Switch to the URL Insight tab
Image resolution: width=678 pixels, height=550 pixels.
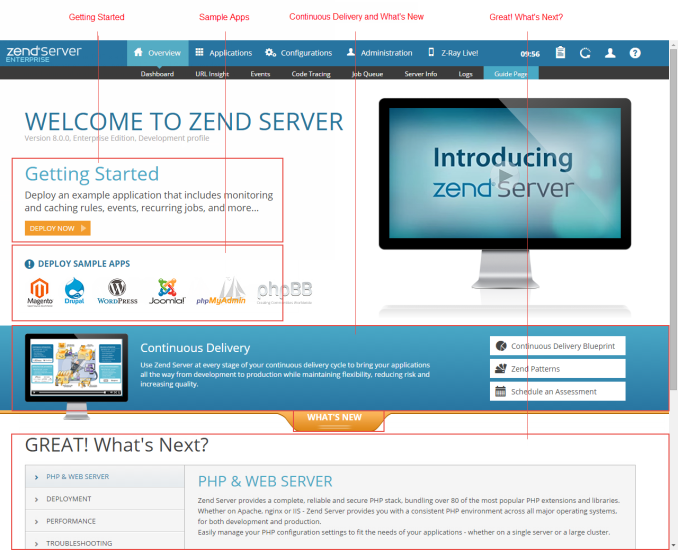[211, 74]
